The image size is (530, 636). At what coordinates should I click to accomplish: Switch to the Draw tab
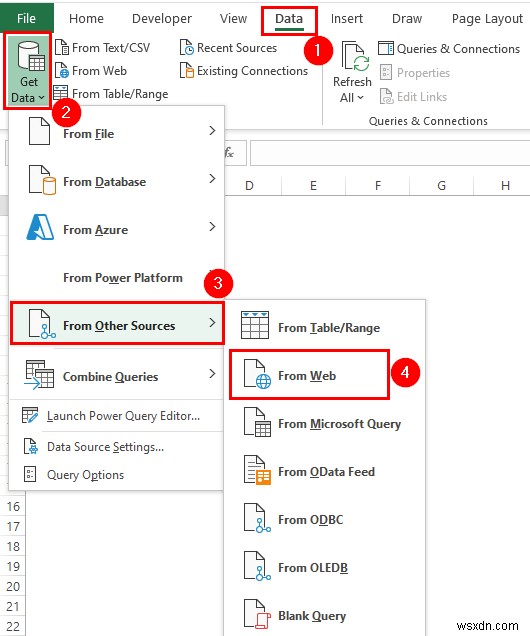pyautogui.click(x=407, y=18)
